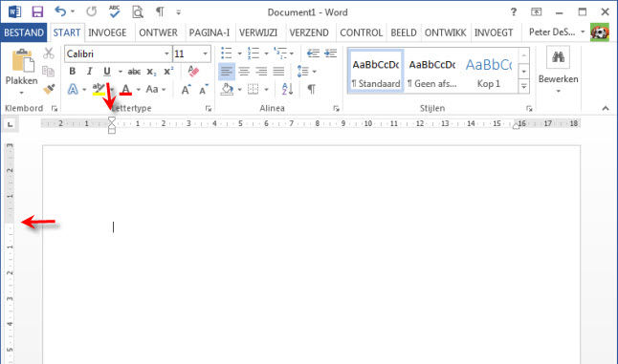This screenshot has width=618, height=364.
Task: Open the BESTAND tab
Action: point(24,32)
